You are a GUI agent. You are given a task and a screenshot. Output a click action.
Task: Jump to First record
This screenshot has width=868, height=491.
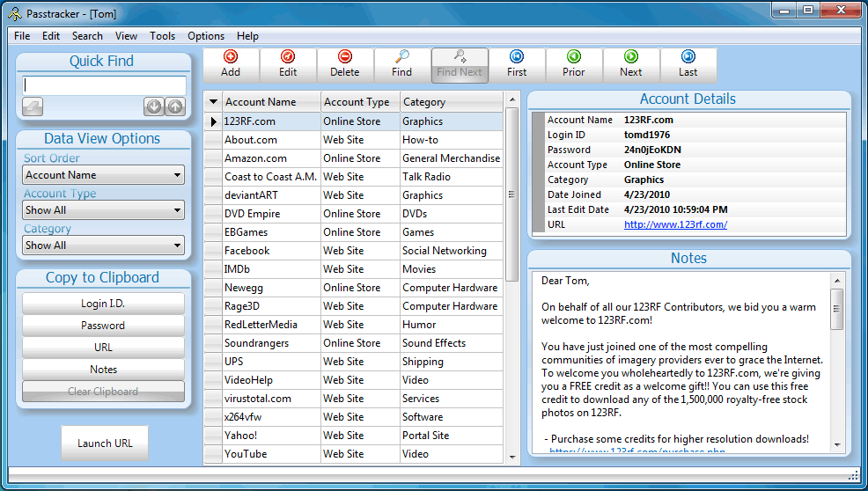(517, 65)
